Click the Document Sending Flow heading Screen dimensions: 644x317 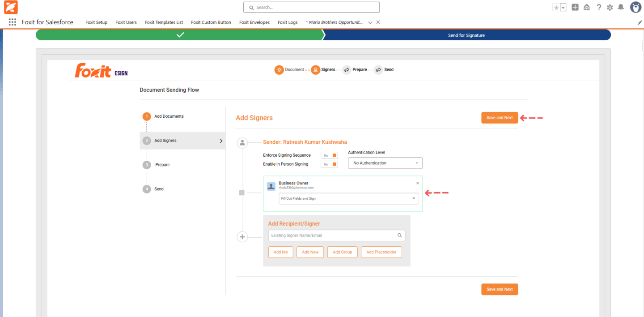click(x=169, y=90)
